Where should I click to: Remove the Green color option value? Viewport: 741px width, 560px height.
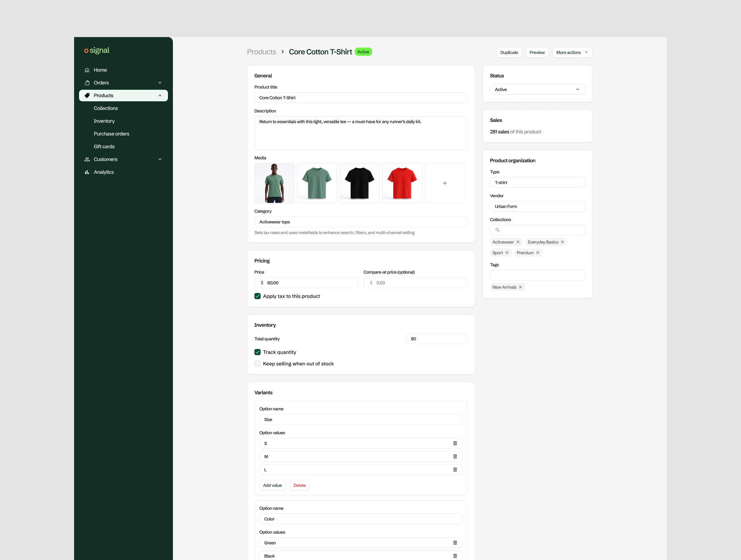click(x=455, y=543)
